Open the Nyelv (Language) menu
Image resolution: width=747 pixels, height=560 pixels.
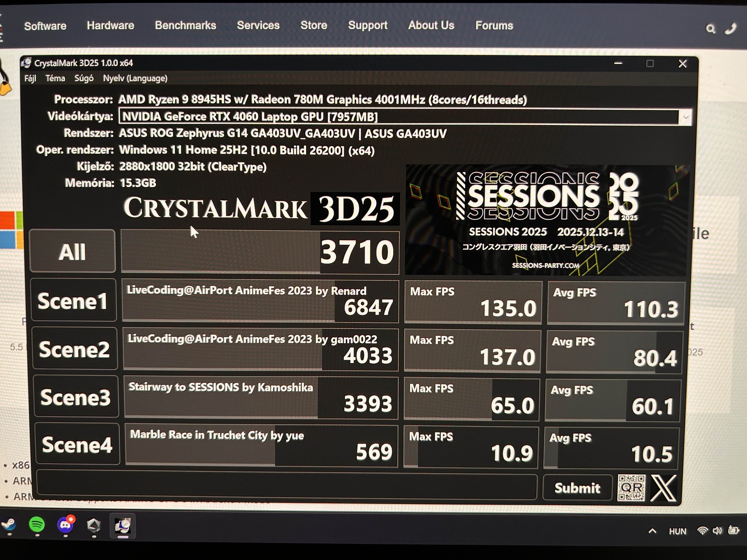tap(135, 79)
